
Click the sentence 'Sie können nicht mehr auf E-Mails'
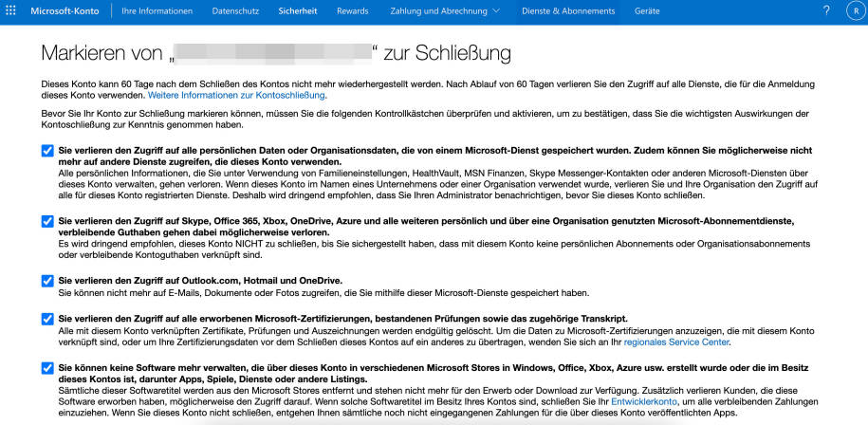[x=323, y=293]
